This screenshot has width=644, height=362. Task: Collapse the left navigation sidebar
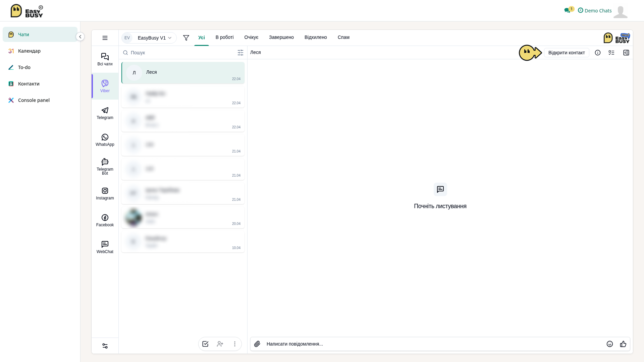pos(80,37)
